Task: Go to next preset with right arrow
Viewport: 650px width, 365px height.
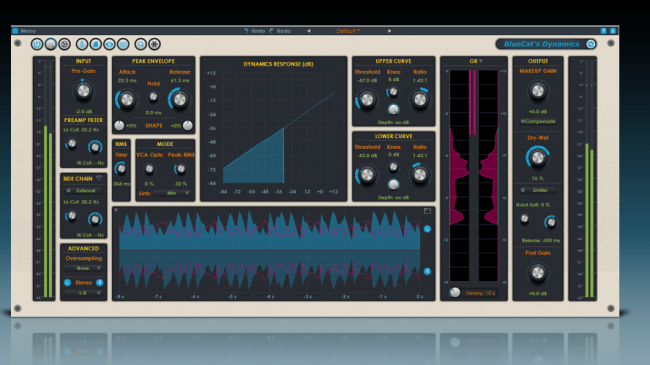Action: [389, 31]
